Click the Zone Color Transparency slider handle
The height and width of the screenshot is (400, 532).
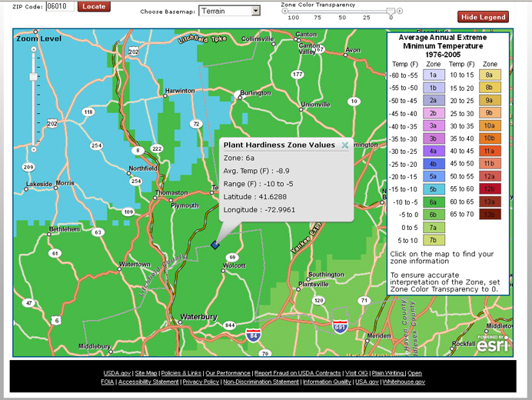(391, 12)
